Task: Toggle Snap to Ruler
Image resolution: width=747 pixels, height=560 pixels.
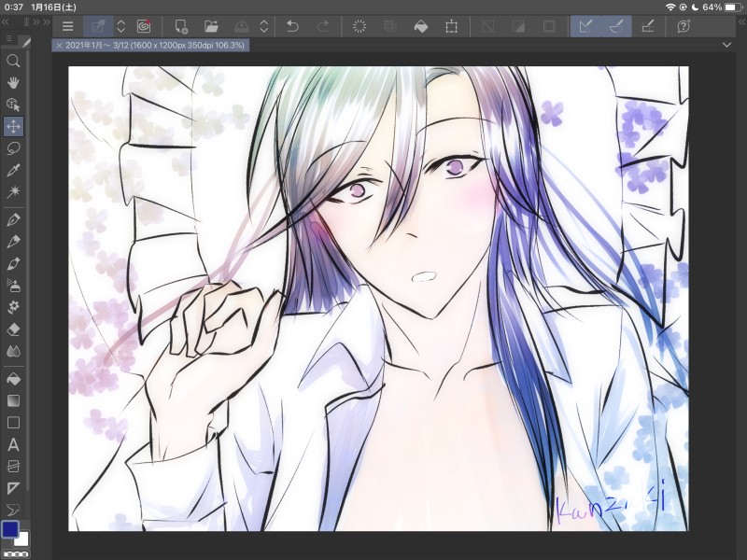Action: click(586, 27)
